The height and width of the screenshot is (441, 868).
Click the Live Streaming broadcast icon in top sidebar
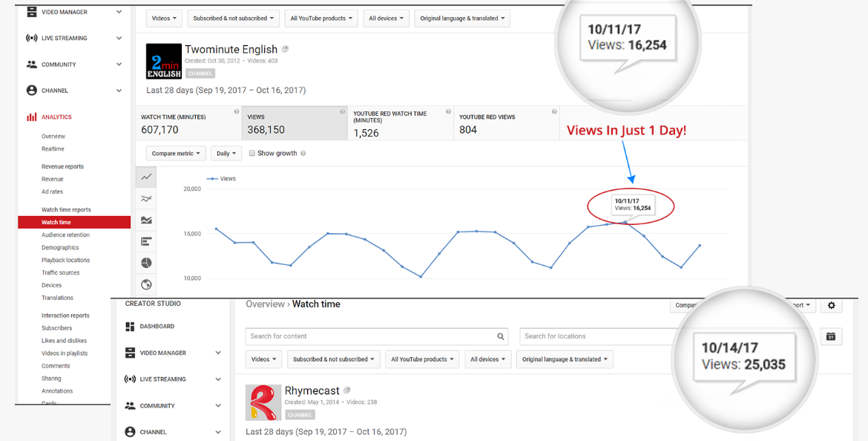tap(32, 38)
